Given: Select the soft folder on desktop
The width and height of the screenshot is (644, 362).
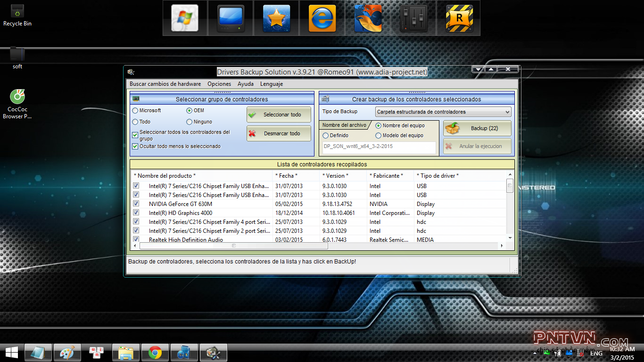Looking at the screenshot, I should click(x=17, y=58).
